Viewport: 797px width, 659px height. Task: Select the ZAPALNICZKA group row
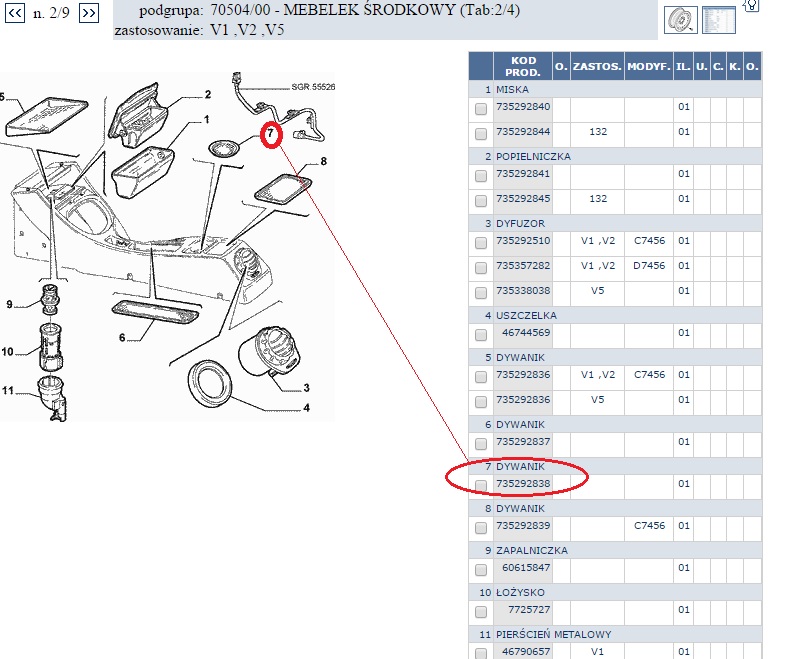[615, 551]
